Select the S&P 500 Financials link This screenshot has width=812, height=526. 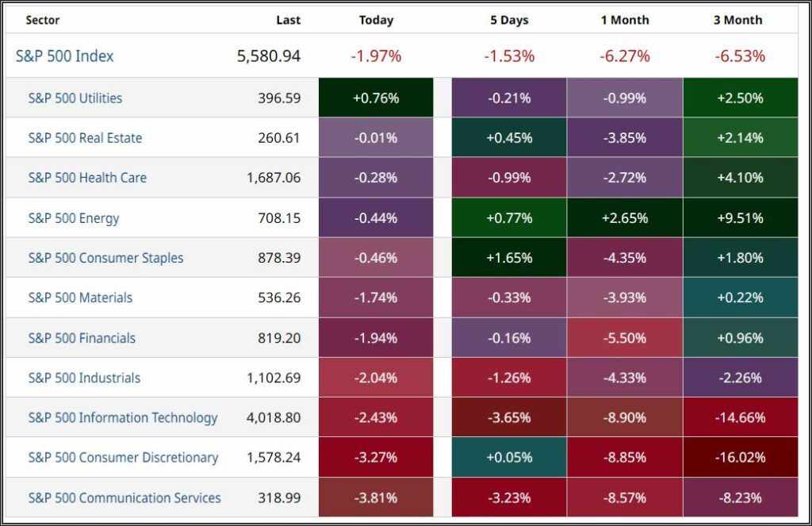pyautogui.click(x=82, y=338)
